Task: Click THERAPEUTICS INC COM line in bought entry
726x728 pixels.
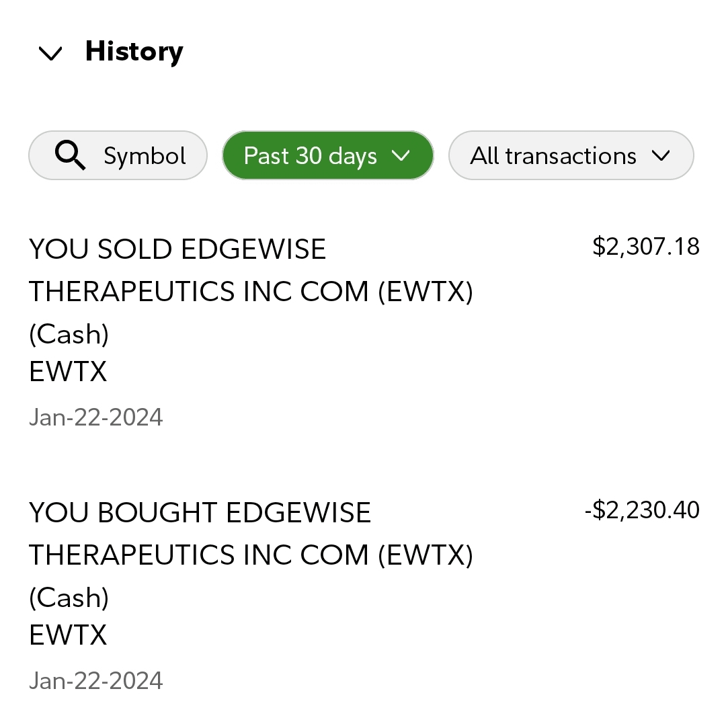Action: click(x=251, y=555)
